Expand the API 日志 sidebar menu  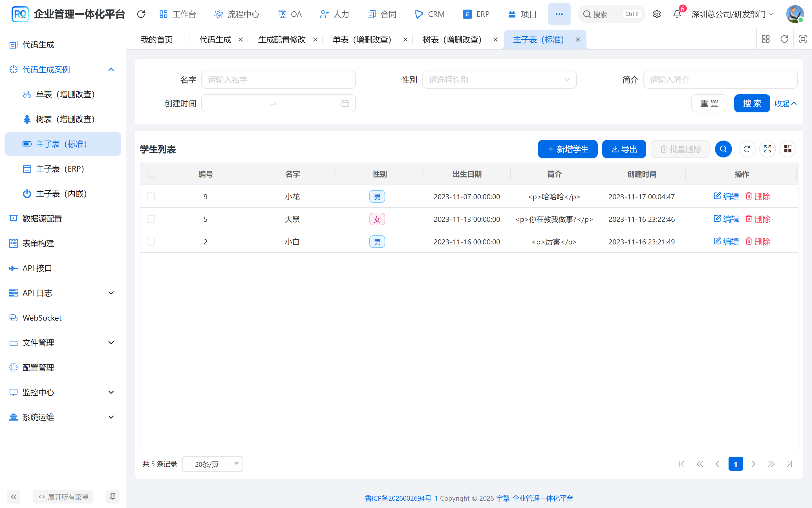(63, 293)
